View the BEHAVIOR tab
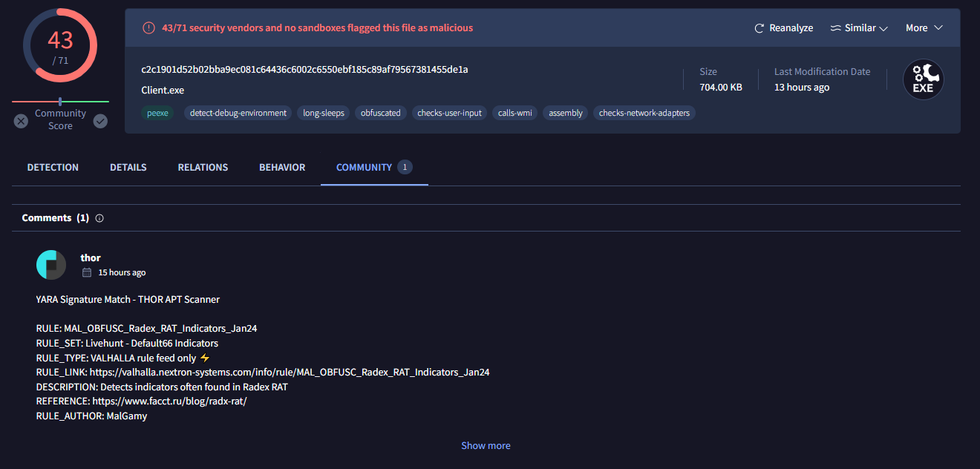980x469 pixels. click(x=282, y=168)
